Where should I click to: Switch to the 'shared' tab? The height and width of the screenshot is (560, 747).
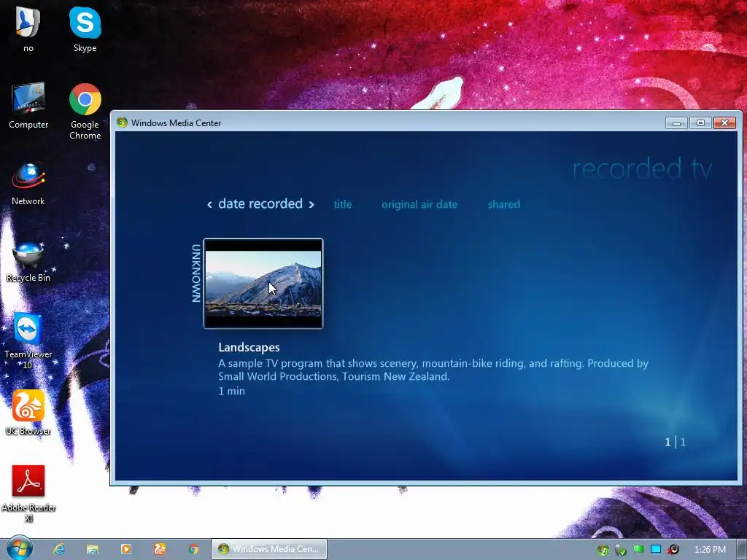[503, 204]
